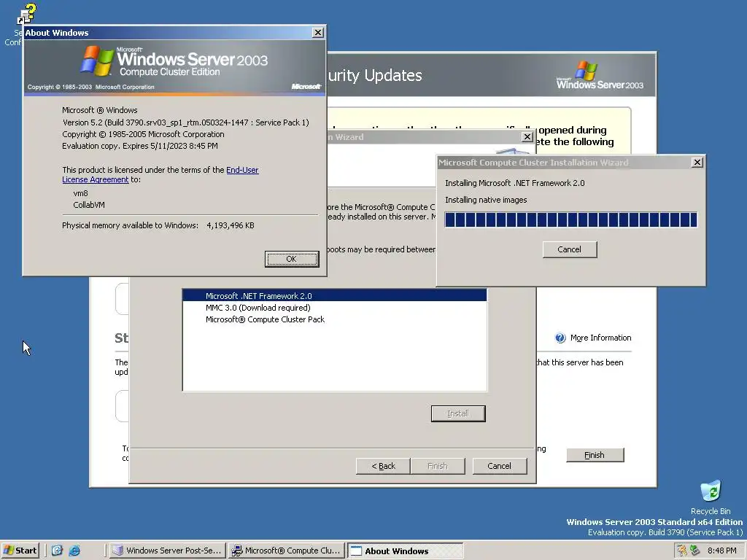
Task: Click the 'CollabVM' organization text
Action: [x=89, y=205]
